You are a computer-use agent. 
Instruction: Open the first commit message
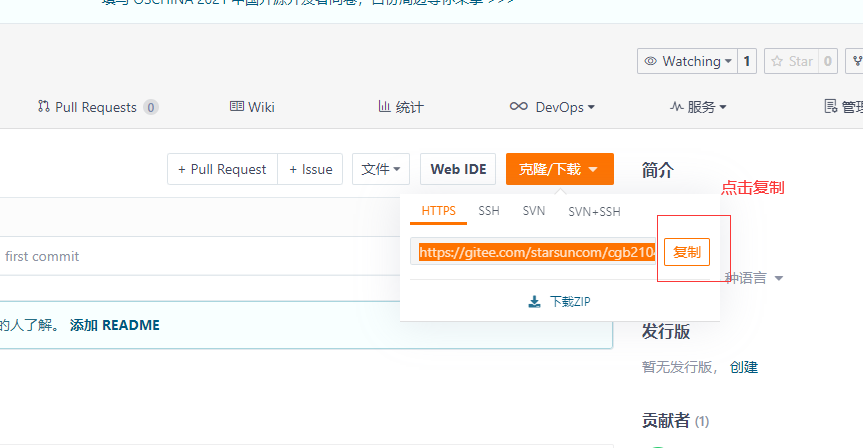(x=42, y=256)
